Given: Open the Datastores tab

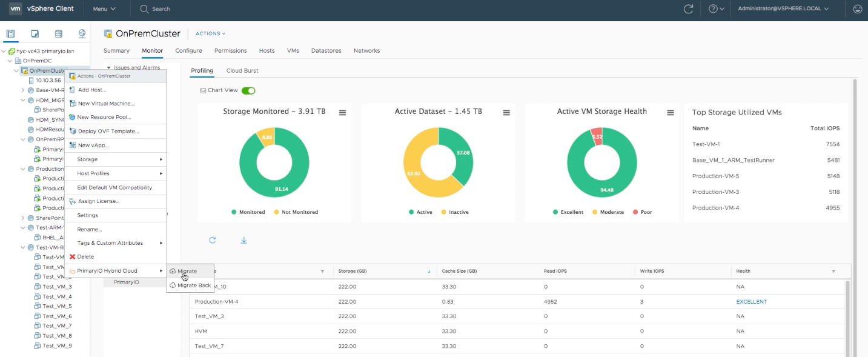Looking at the screenshot, I should tap(326, 51).
